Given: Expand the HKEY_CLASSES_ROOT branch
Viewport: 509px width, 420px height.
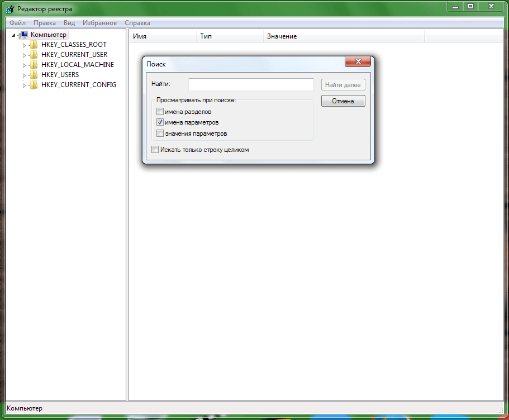Looking at the screenshot, I should (x=24, y=45).
